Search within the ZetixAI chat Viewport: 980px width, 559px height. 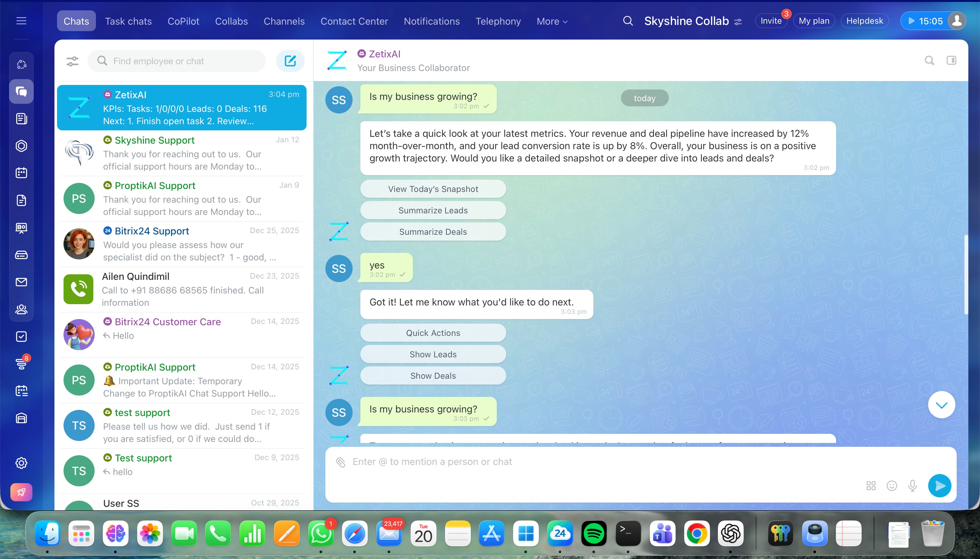929,60
